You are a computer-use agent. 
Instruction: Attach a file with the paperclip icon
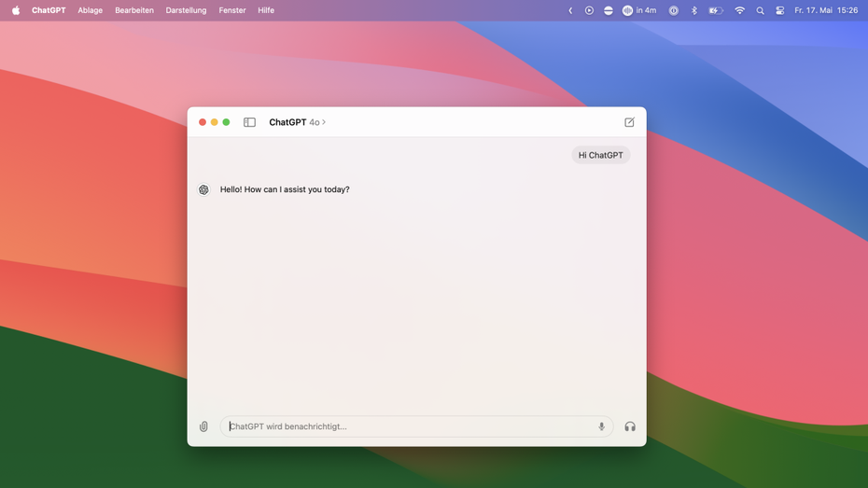point(203,426)
